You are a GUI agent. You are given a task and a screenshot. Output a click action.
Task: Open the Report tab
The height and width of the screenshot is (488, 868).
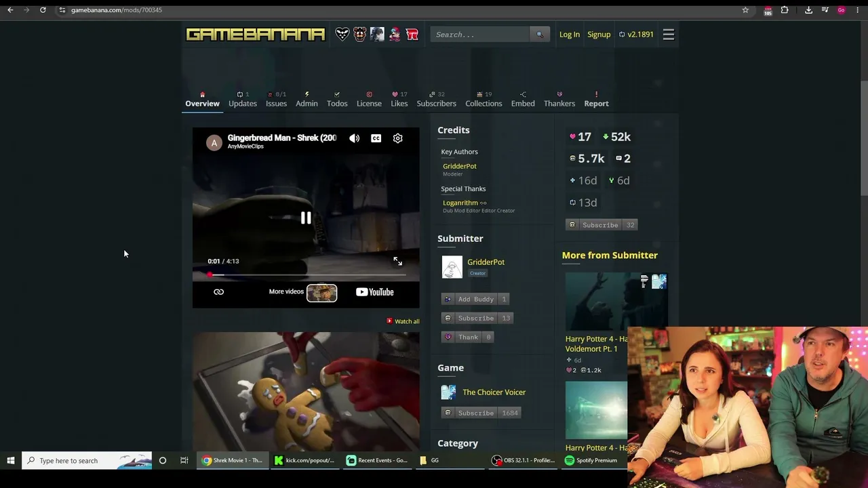[597, 100]
